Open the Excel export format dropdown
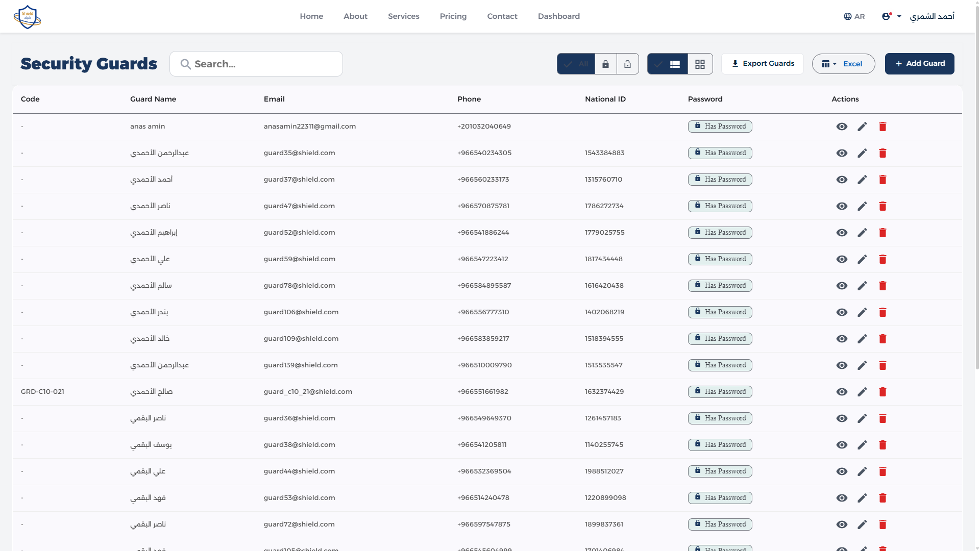The image size is (980, 551). click(x=843, y=64)
